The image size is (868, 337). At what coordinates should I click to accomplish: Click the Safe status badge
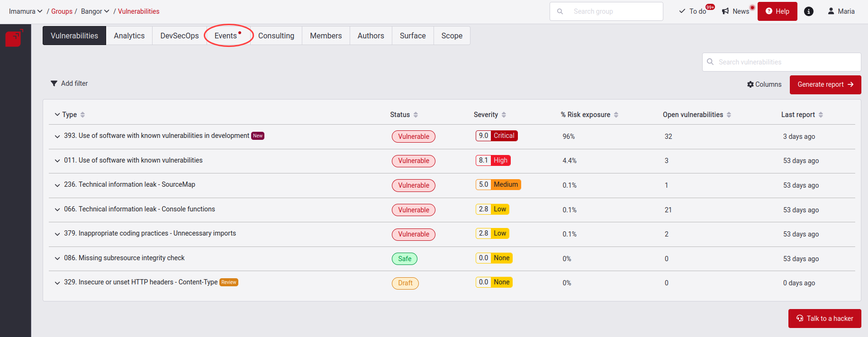tap(405, 259)
